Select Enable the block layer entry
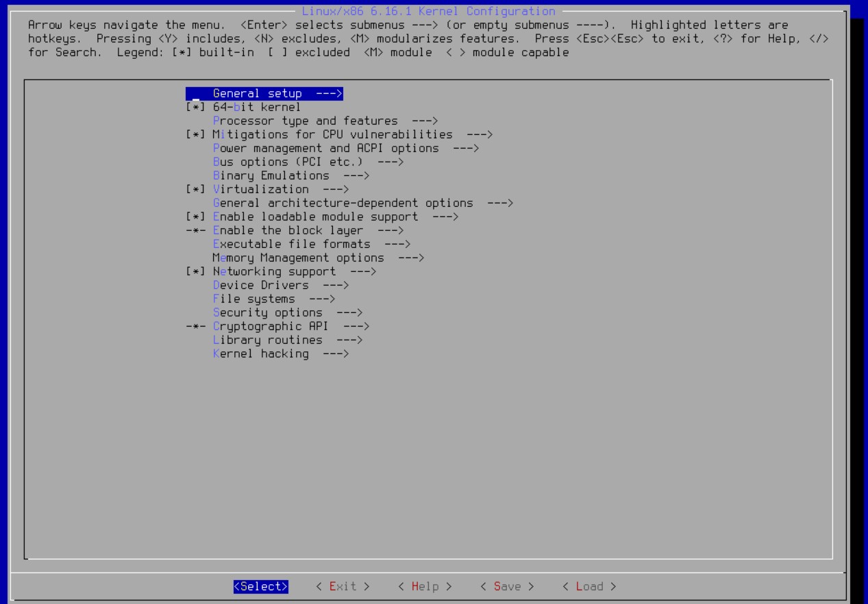The image size is (868, 604). pos(295,230)
